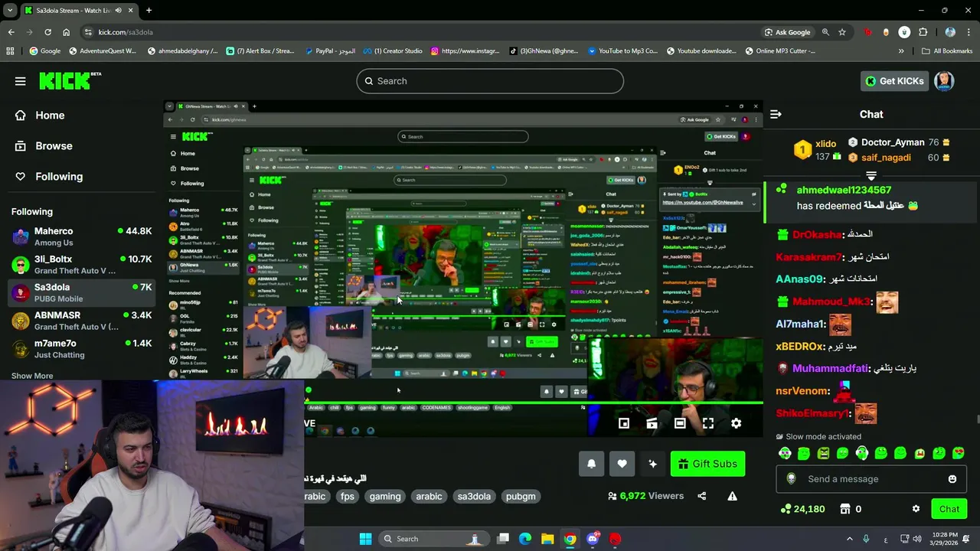Click Show More under Following list
Screen dimensions: 980x551
click(32, 376)
